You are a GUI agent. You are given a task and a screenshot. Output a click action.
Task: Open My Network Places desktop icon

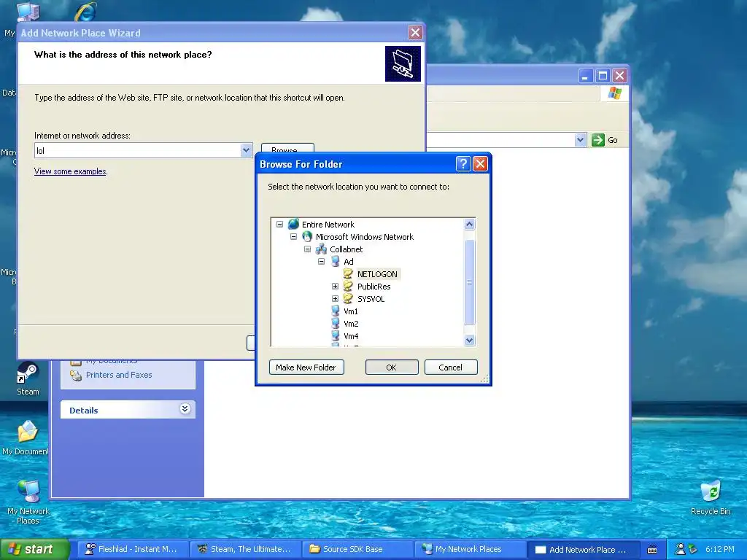[x=28, y=502]
